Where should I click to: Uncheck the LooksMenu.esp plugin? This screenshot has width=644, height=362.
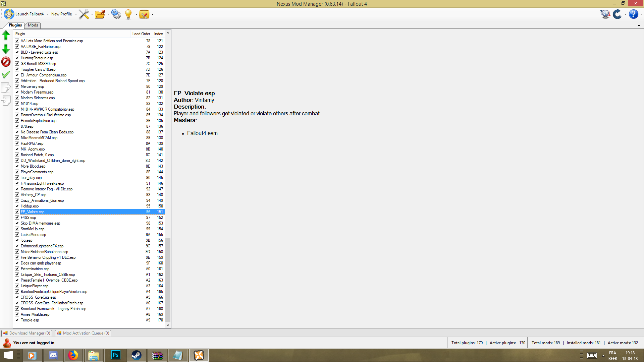[17, 235]
